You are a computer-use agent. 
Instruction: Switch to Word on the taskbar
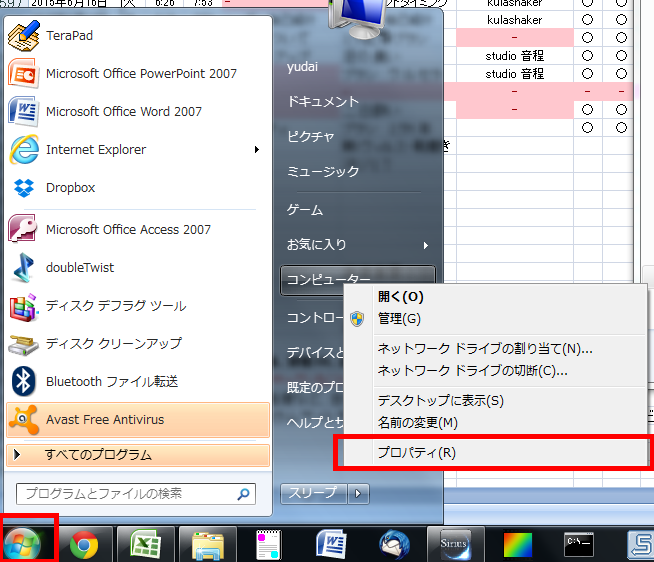(331, 544)
